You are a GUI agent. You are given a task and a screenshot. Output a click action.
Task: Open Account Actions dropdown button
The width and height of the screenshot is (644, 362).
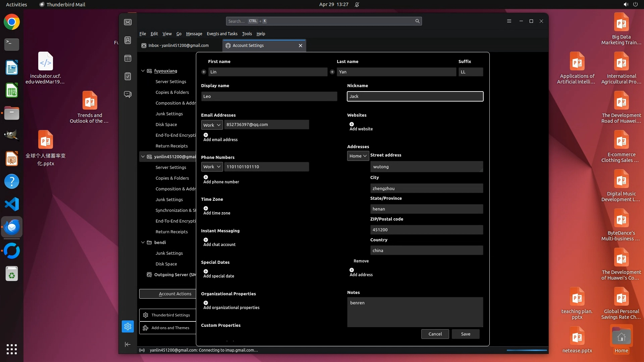point(168,294)
